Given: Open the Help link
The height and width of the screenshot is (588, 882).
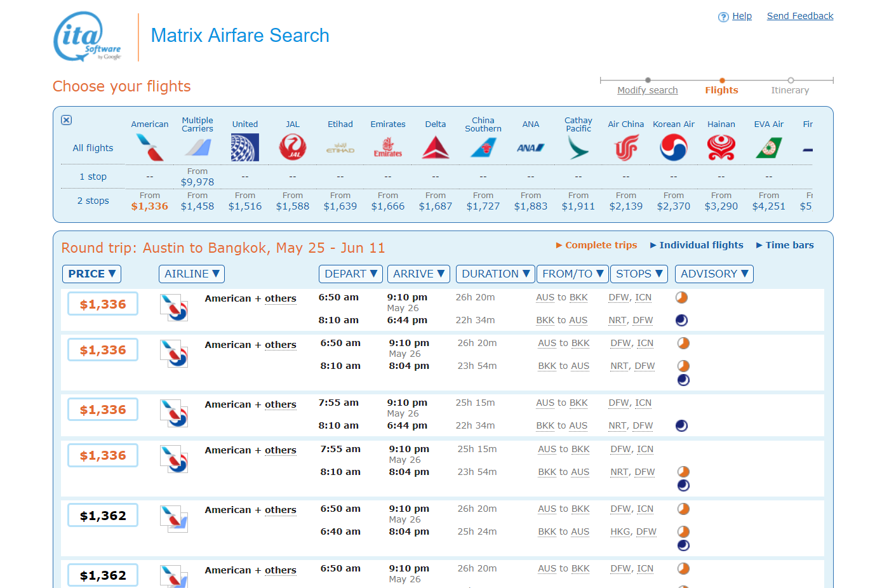Looking at the screenshot, I should pos(742,16).
